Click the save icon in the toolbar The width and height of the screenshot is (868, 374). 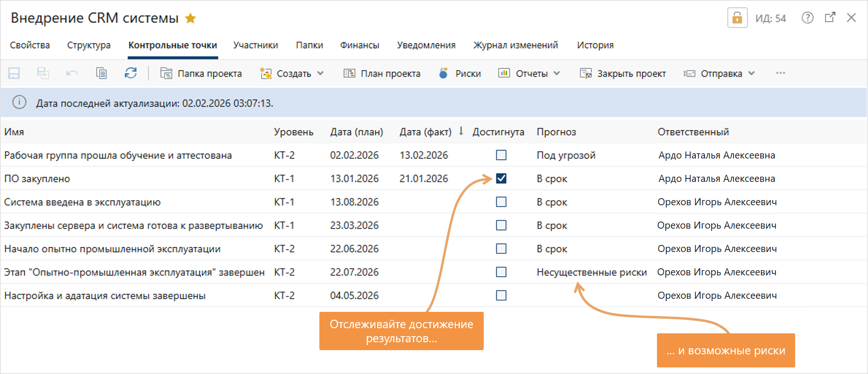coord(14,73)
